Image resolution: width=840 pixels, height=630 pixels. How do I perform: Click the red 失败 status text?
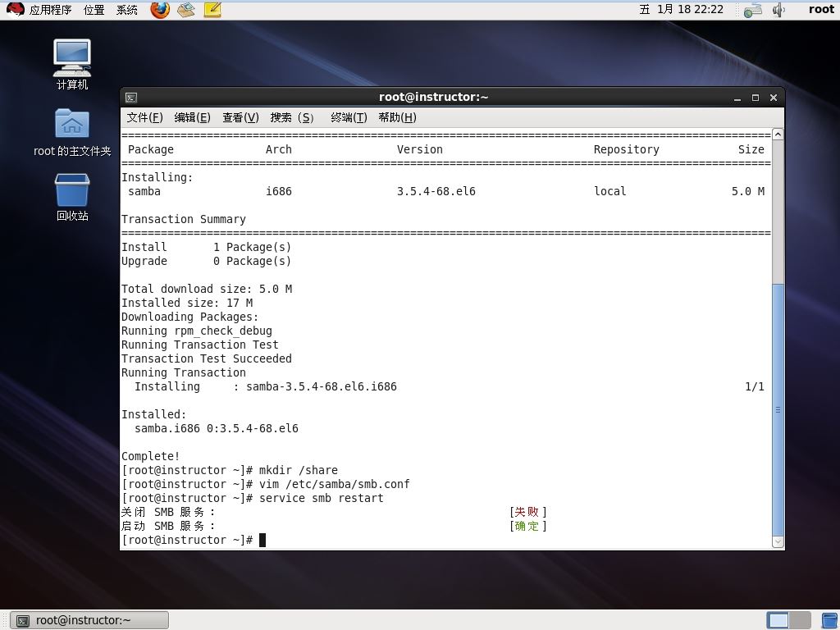[x=526, y=512]
